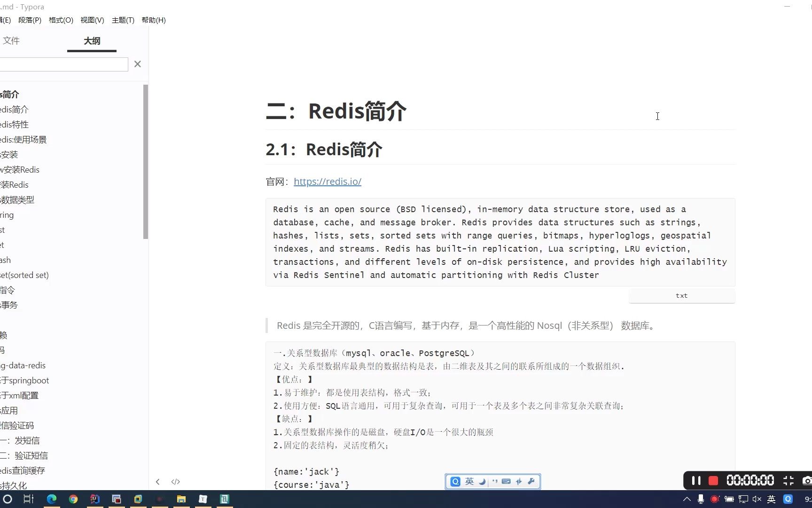This screenshot has height=508, width=812.
Task: Clear the outline search with the X icon
Action: [x=137, y=64]
